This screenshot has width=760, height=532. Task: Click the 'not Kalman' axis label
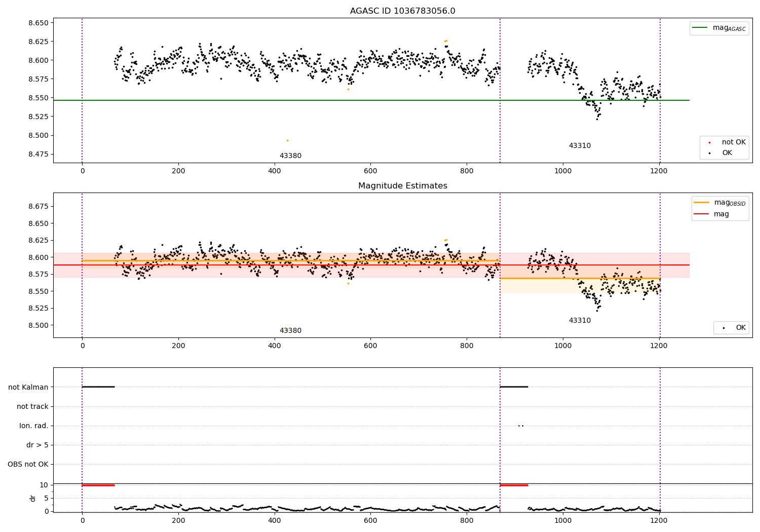pyautogui.click(x=28, y=387)
